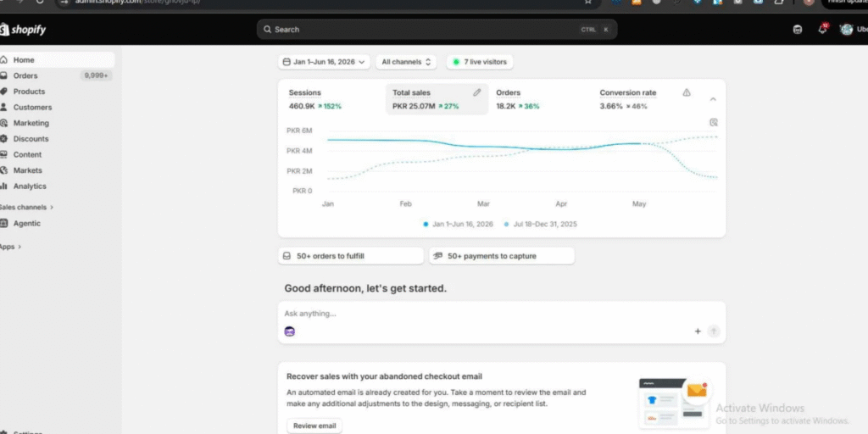Click the warning triangle icon beside Conversion rate

pos(687,92)
